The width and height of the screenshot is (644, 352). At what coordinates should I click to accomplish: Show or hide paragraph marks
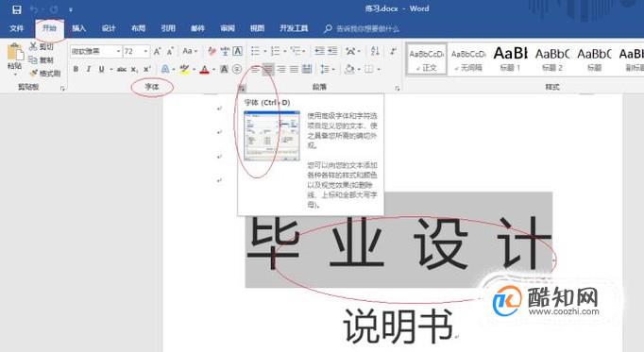tap(393, 51)
